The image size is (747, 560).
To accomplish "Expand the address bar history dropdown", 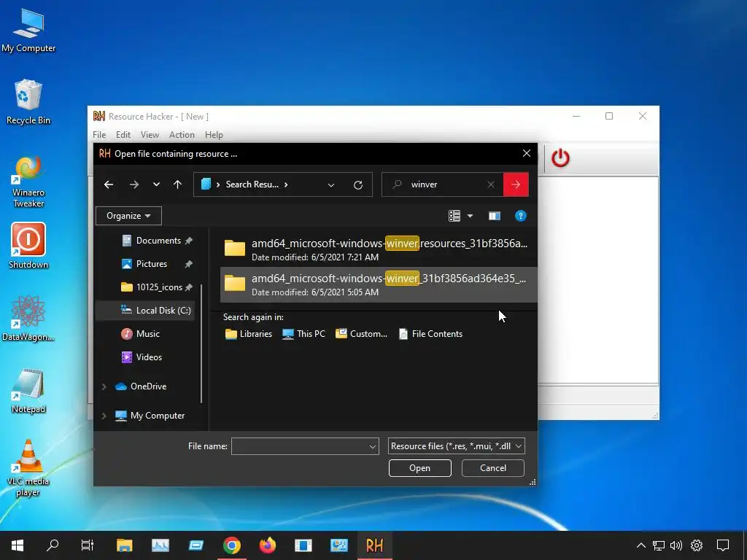I will (331, 184).
